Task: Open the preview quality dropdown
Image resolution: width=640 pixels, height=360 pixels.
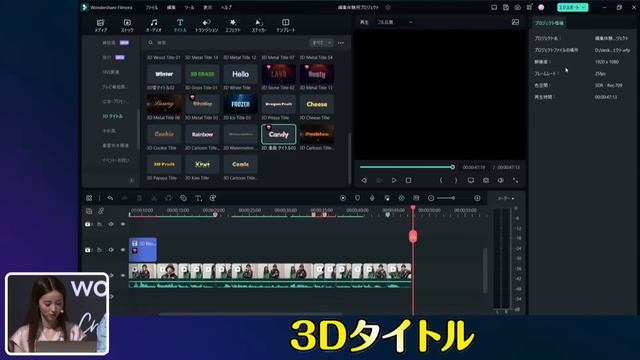Action: (395, 22)
